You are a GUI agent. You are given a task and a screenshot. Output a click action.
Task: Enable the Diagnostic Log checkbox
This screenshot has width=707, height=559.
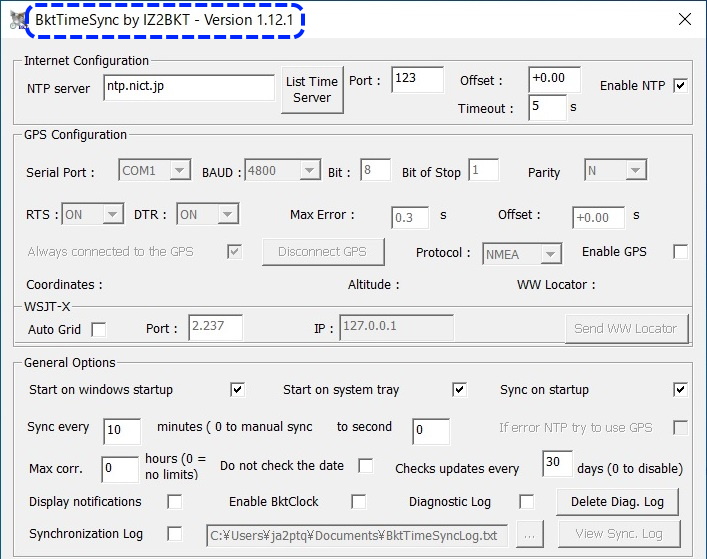(x=526, y=502)
